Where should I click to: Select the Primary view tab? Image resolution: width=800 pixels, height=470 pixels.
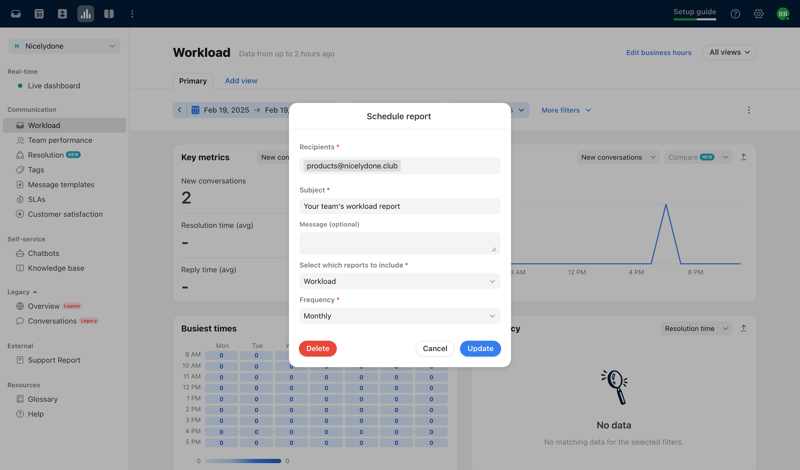tap(193, 81)
